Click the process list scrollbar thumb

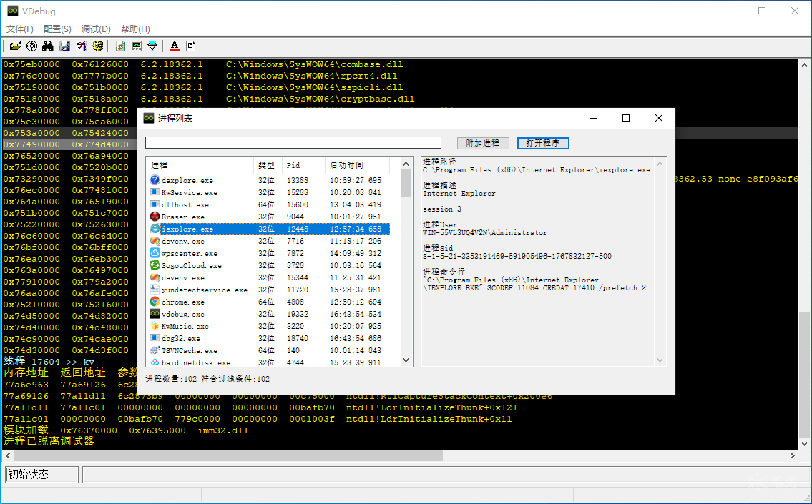406,183
